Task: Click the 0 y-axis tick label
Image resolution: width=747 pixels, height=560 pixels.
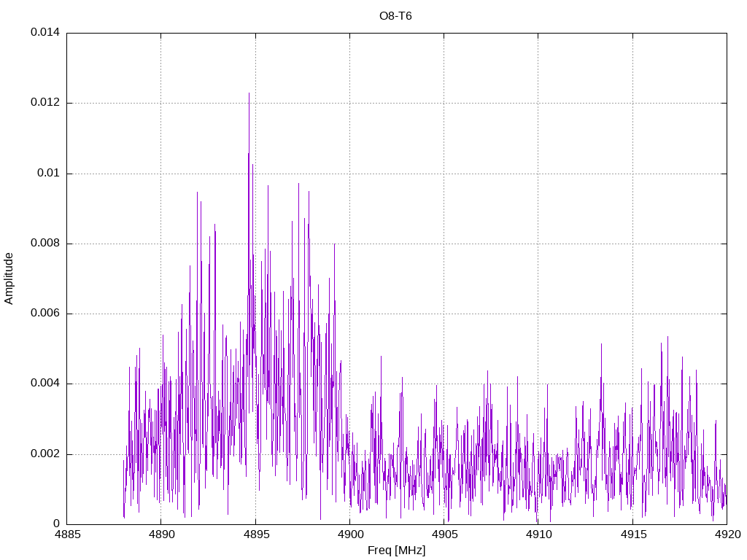Action: point(56,524)
